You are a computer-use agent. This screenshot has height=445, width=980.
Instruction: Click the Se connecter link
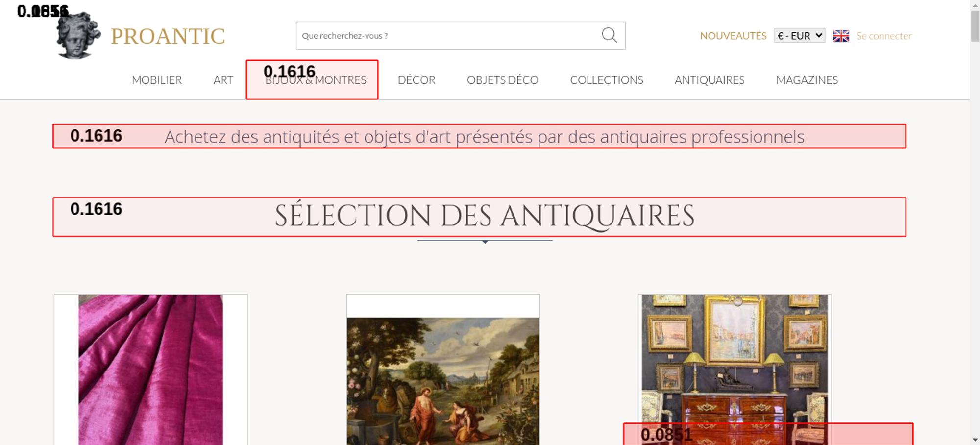[x=883, y=36]
